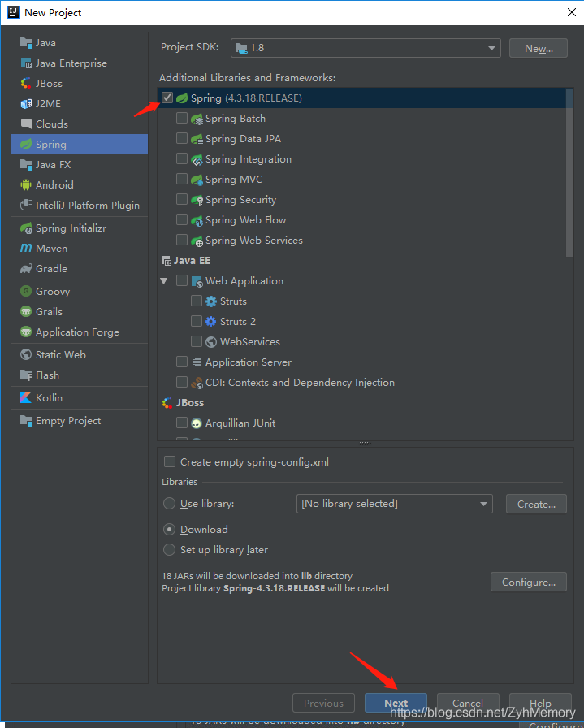Select Empty Project in the list

pyautogui.click(x=80, y=421)
